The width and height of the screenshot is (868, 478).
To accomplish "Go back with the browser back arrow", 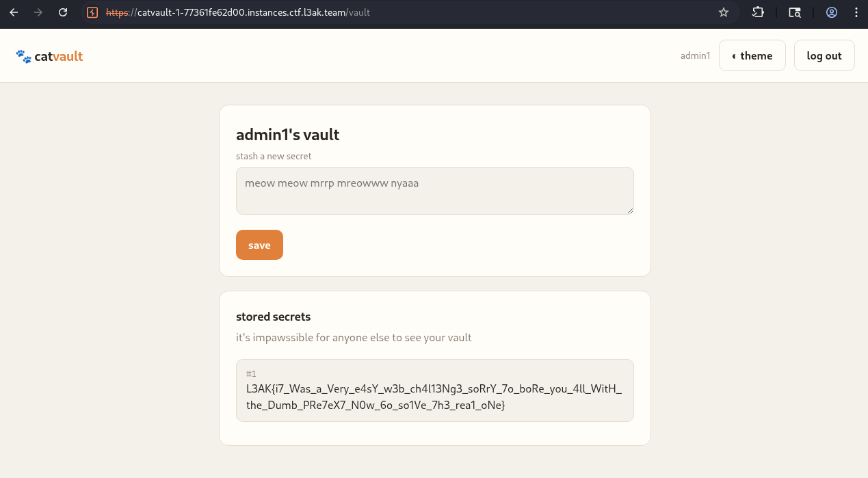I will point(14,12).
